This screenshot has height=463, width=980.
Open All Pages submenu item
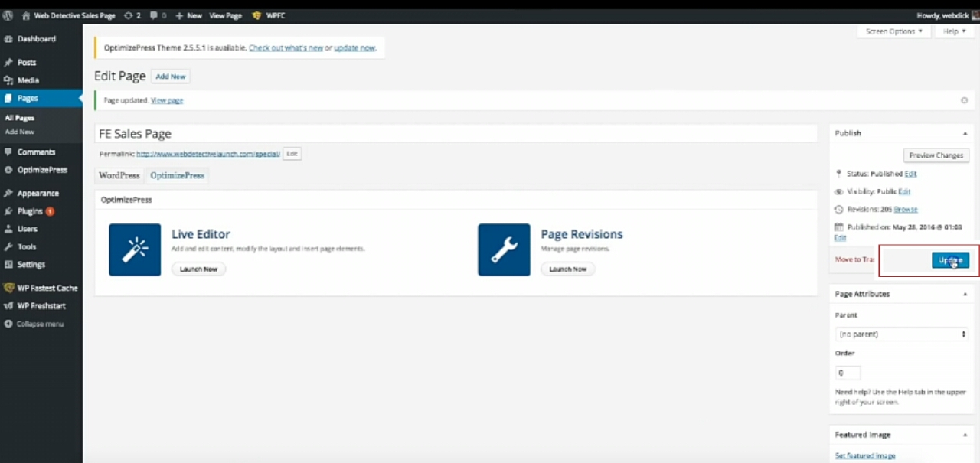(20, 118)
